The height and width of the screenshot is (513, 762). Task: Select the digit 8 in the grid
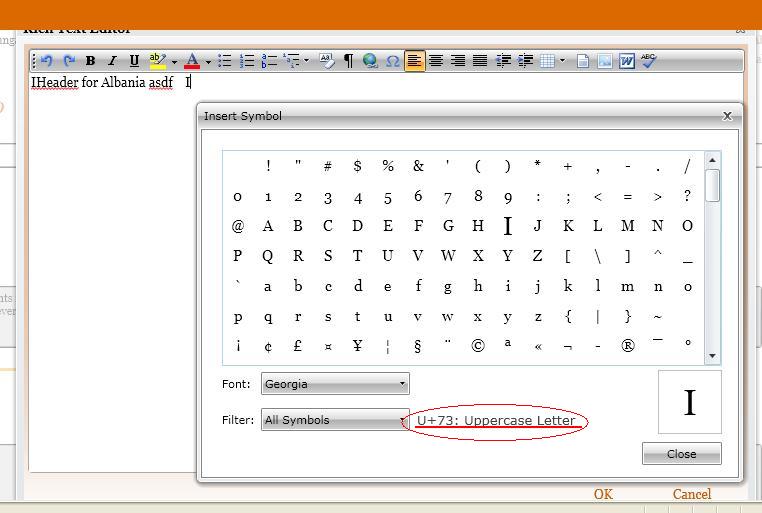click(x=478, y=196)
